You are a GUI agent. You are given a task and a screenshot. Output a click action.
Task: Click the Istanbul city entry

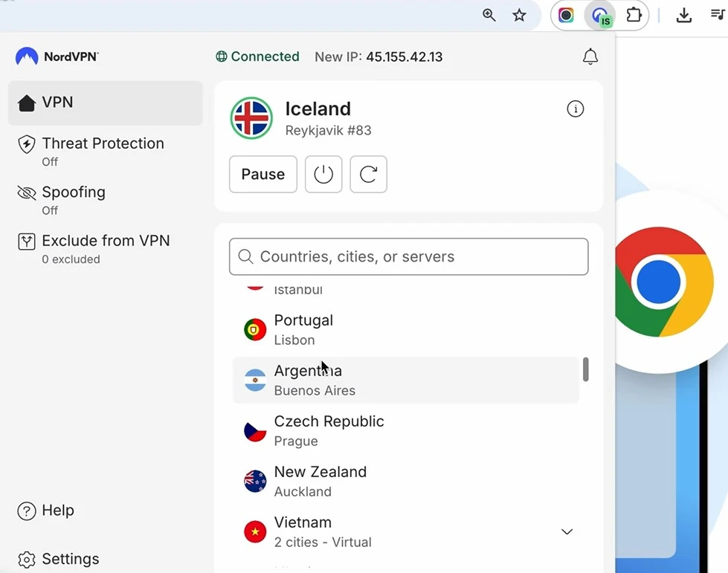298,290
